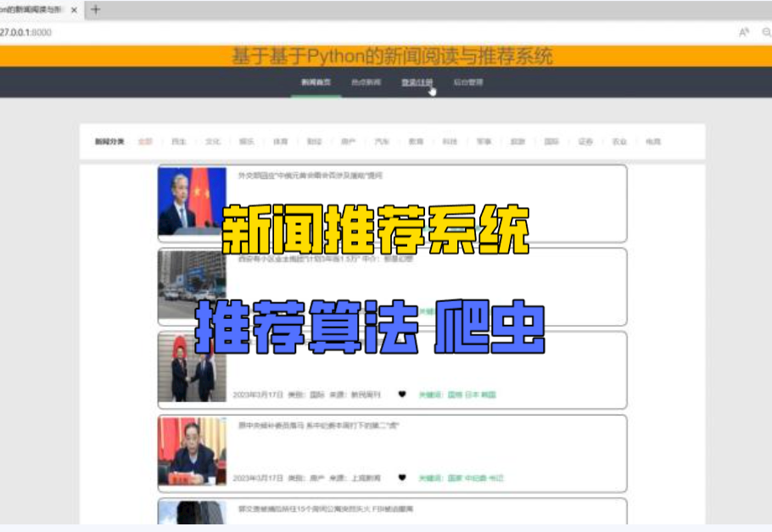772x532 pixels.
Task: Select the 旅游 news category
Action: pyautogui.click(x=517, y=142)
